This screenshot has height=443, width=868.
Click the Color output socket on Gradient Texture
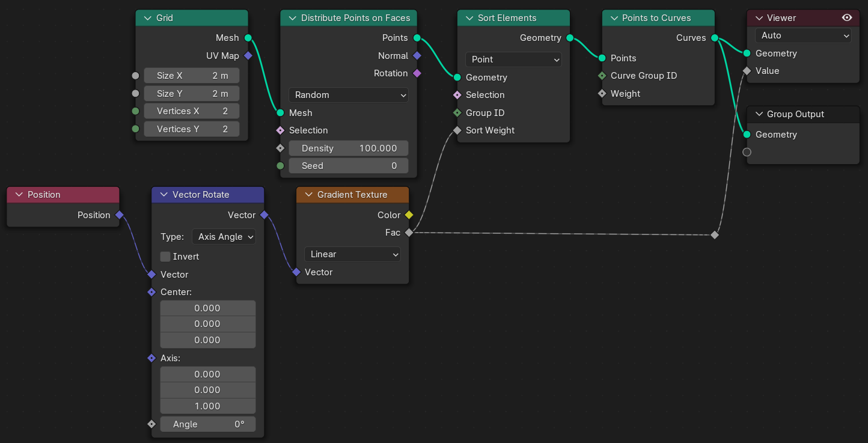click(409, 215)
